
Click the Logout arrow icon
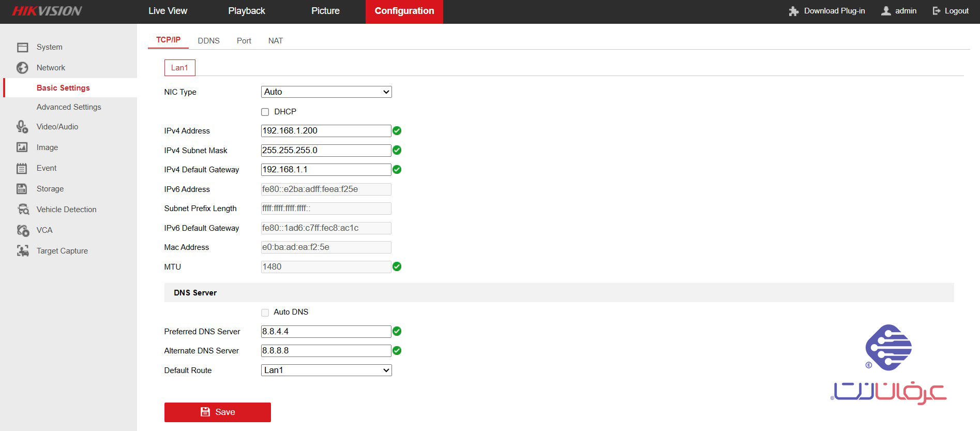(x=937, y=11)
